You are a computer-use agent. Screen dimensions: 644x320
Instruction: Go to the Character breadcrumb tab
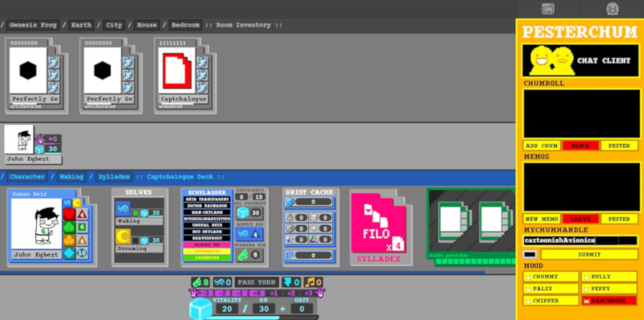pos(27,177)
